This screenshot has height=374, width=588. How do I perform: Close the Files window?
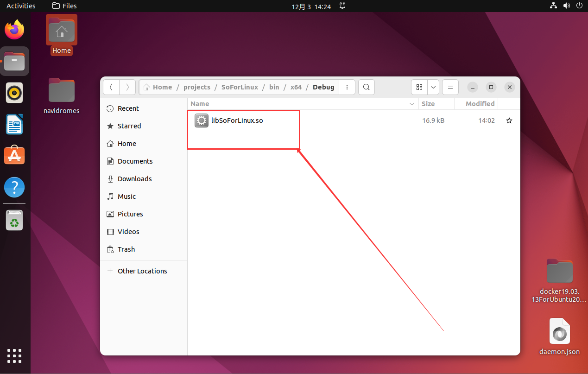510,87
